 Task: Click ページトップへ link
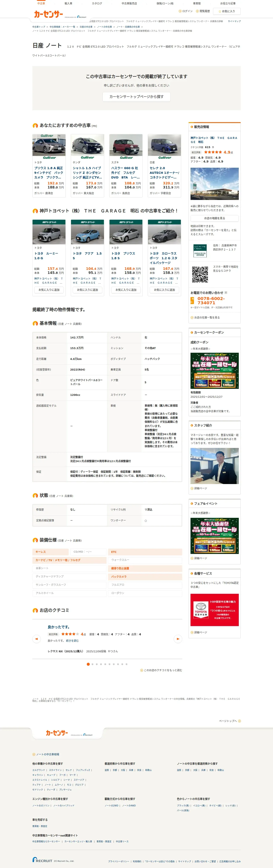[x=230, y=721]
